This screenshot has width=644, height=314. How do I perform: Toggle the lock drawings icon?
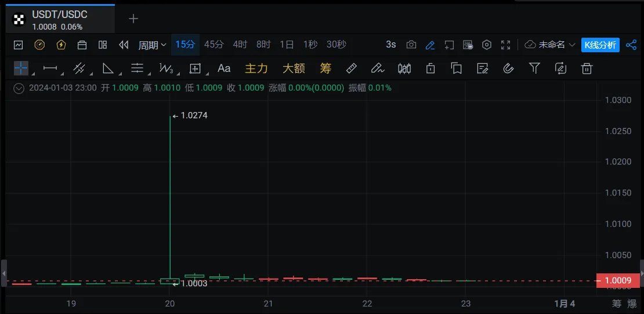(x=430, y=68)
